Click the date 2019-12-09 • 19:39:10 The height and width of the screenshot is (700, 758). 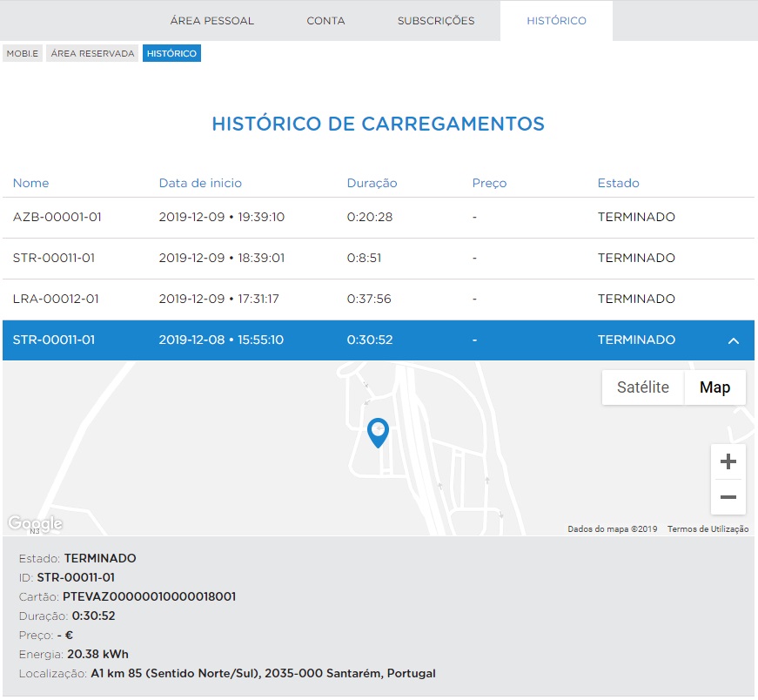pyautogui.click(x=222, y=217)
